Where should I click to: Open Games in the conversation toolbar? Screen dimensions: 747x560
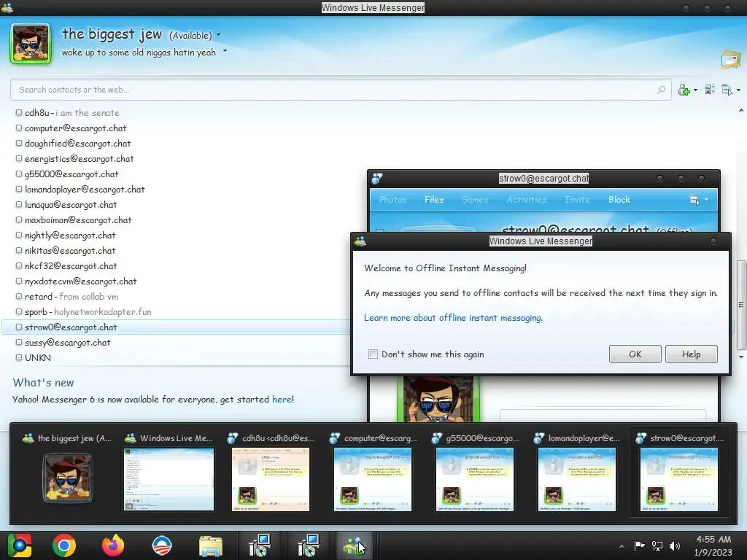click(x=475, y=200)
